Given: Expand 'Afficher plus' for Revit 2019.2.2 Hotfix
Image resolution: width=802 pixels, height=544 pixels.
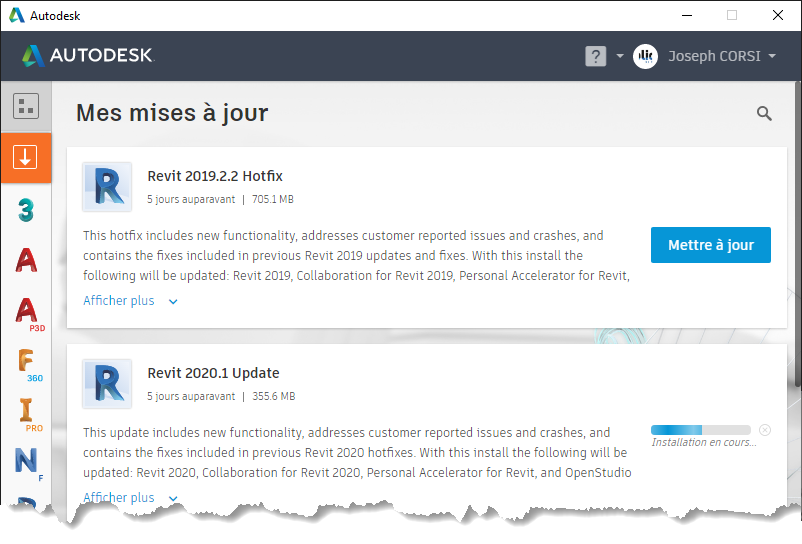Looking at the screenshot, I should tap(130, 301).
